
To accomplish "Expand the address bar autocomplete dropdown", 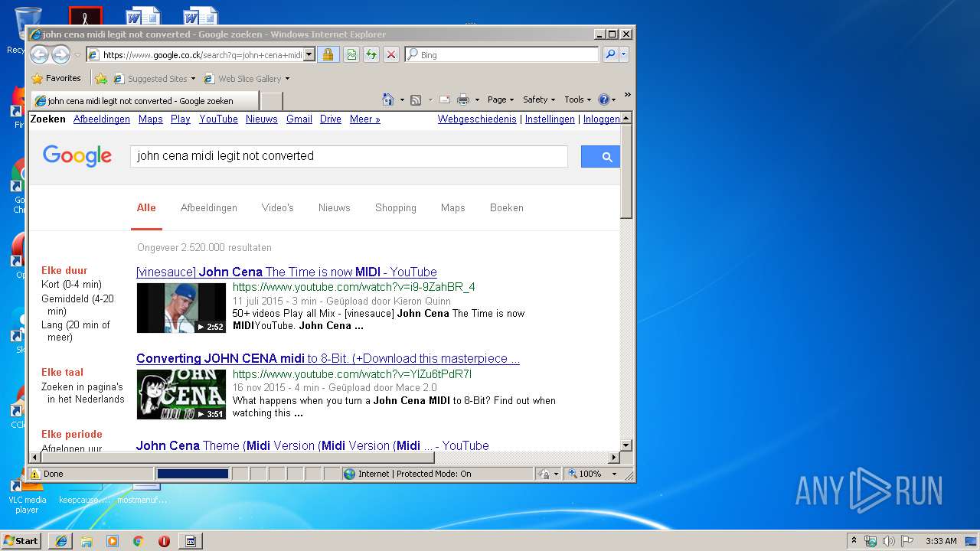I will pos(309,55).
